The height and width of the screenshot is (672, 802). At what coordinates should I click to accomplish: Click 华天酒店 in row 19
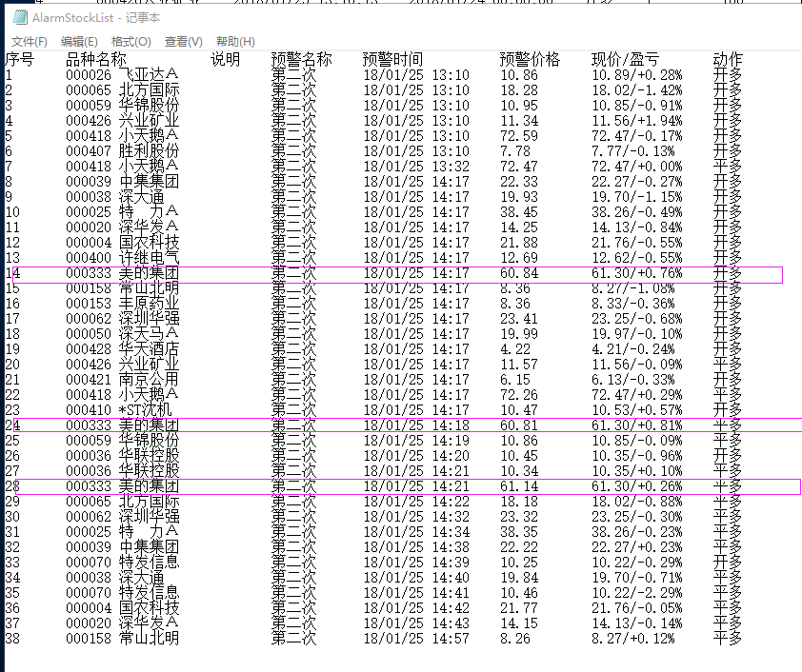point(149,349)
